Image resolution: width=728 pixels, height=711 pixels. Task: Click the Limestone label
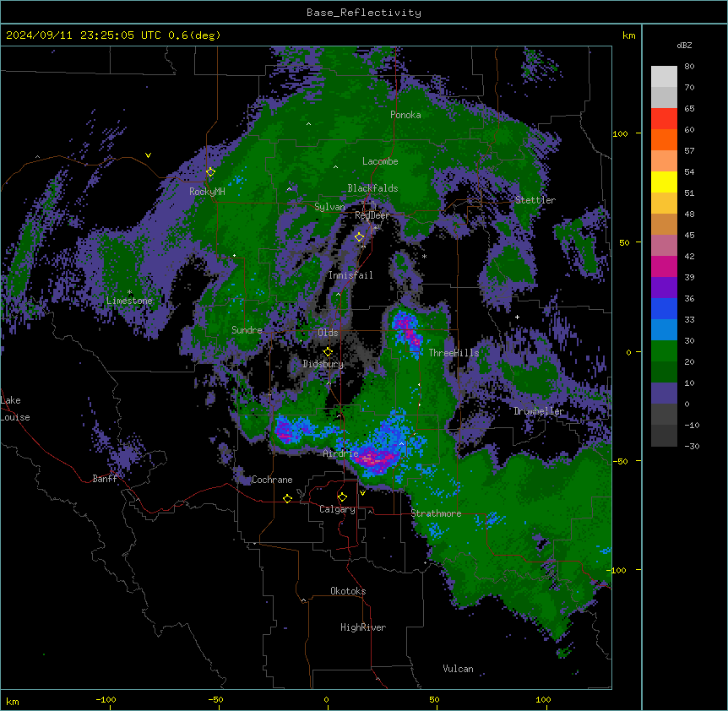pos(129,301)
